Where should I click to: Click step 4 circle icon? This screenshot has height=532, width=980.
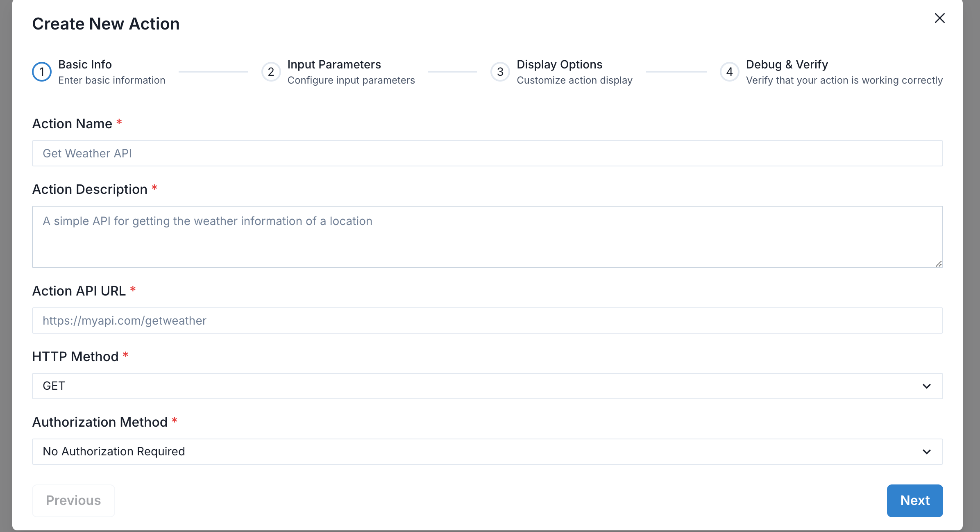(729, 72)
